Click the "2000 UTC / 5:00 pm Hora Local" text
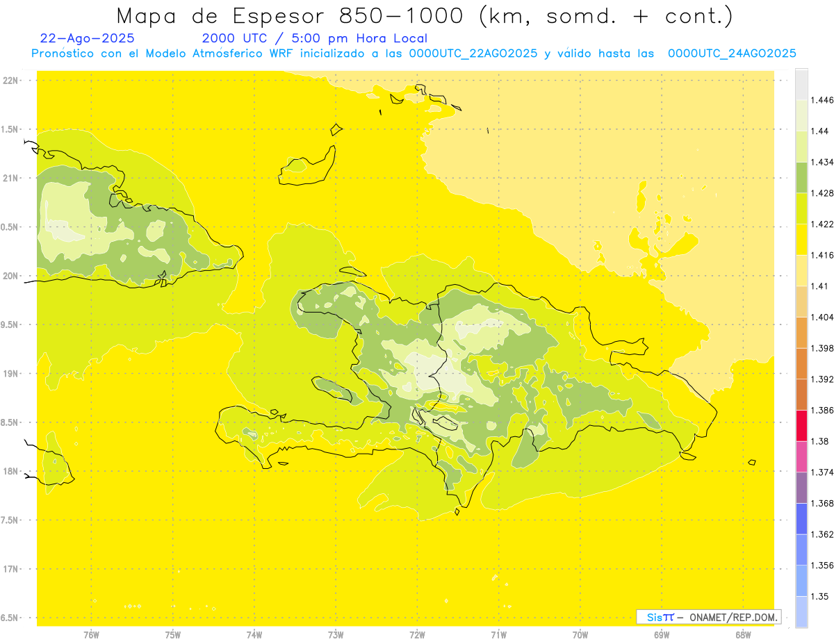 click(315, 38)
